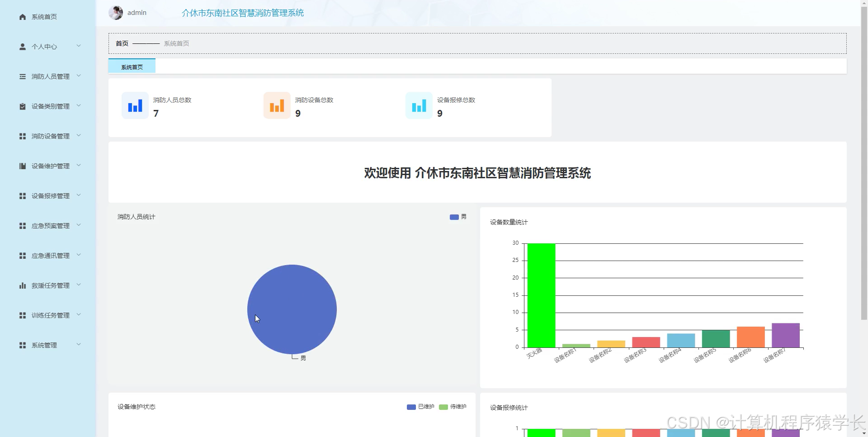Click the 消防人员总数 label
868x437 pixels.
(x=172, y=100)
